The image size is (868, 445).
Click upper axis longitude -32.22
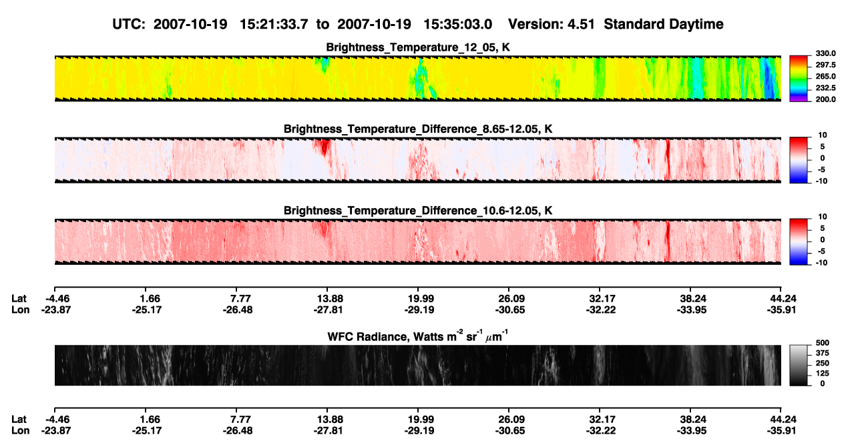600,310
